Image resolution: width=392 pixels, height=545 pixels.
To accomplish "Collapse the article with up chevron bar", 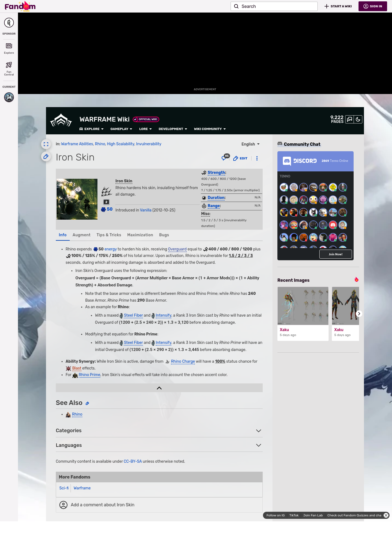I will 159,388.
